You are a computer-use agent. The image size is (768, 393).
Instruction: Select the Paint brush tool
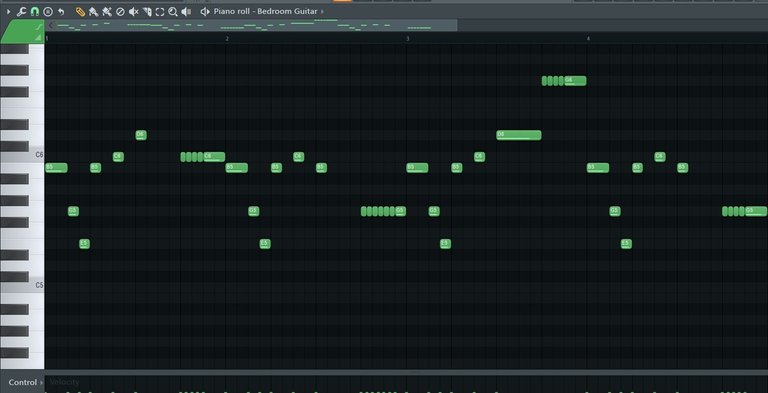click(x=94, y=11)
